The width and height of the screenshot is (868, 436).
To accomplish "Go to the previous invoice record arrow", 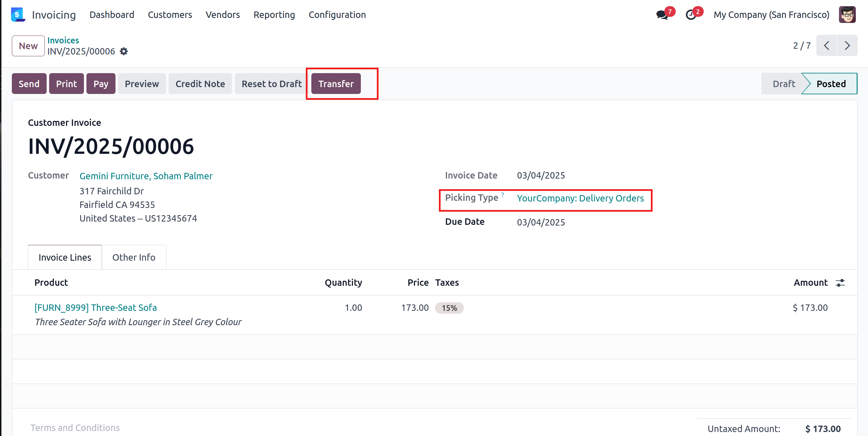I will (x=827, y=46).
